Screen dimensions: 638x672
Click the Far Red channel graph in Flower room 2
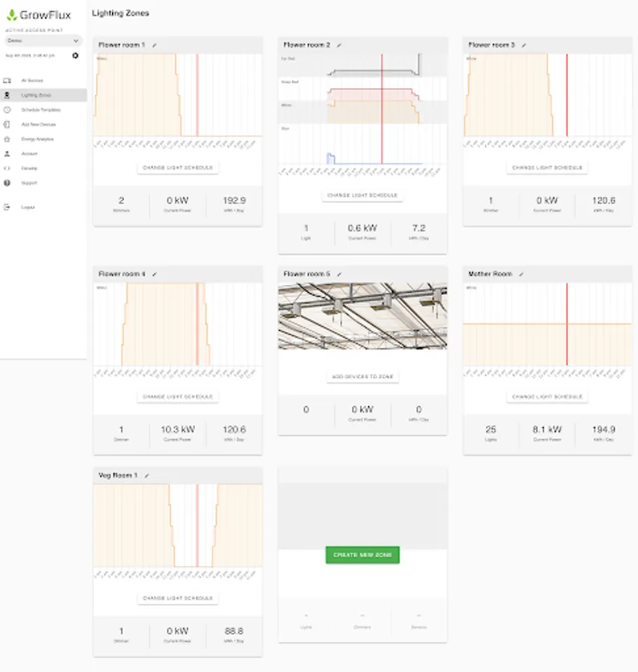pyautogui.click(x=362, y=66)
